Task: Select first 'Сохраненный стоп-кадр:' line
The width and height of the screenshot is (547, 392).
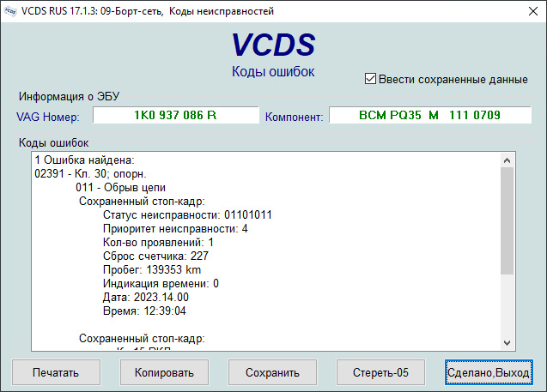Action: point(142,201)
